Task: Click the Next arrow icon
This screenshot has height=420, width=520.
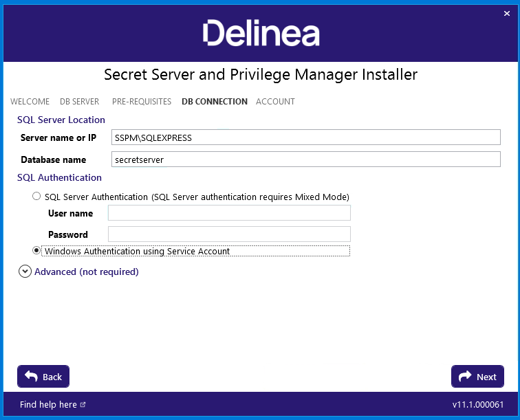Action: pyautogui.click(x=464, y=376)
